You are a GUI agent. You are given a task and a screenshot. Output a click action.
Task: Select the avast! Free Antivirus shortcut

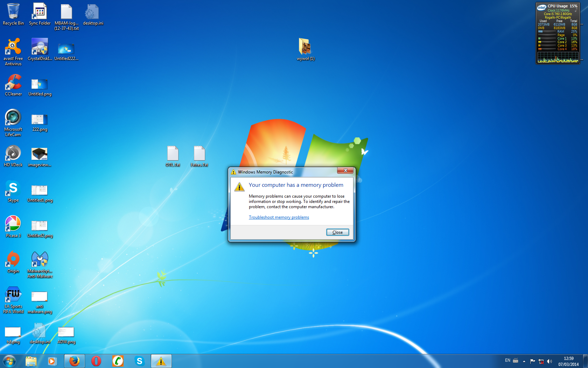[x=13, y=52]
